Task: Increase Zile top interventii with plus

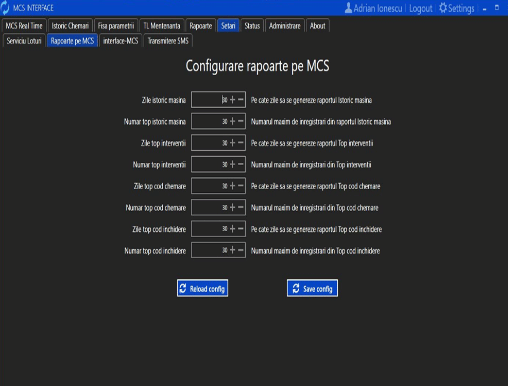Action: (233, 143)
